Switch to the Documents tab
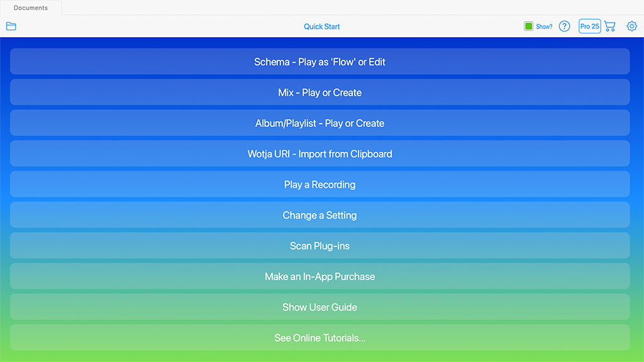The width and height of the screenshot is (644, 362). pyautogui.click(x=31, y=8)
